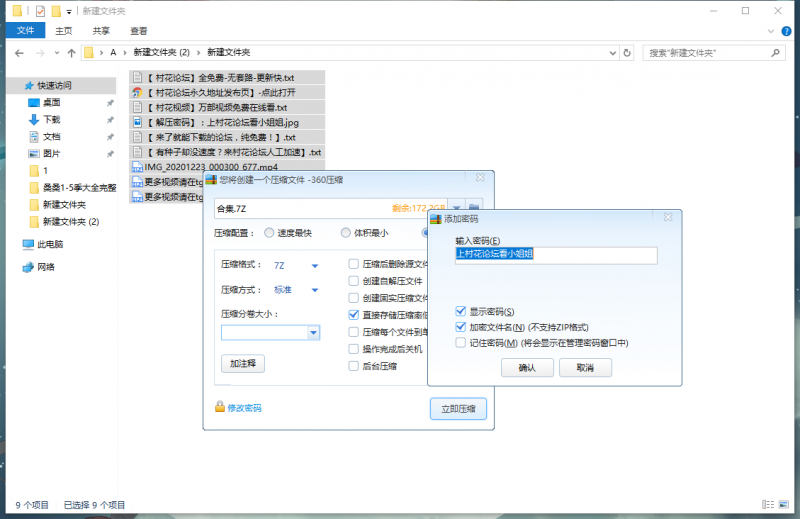
Task: Toggle 创建自解压文件 checkbox
Action: [353, 281]
